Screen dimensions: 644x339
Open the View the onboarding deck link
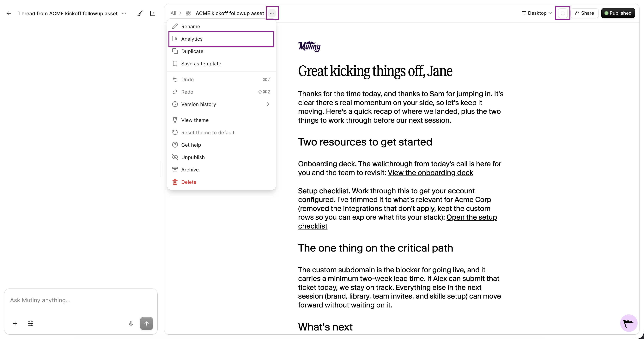click(430, 173)
